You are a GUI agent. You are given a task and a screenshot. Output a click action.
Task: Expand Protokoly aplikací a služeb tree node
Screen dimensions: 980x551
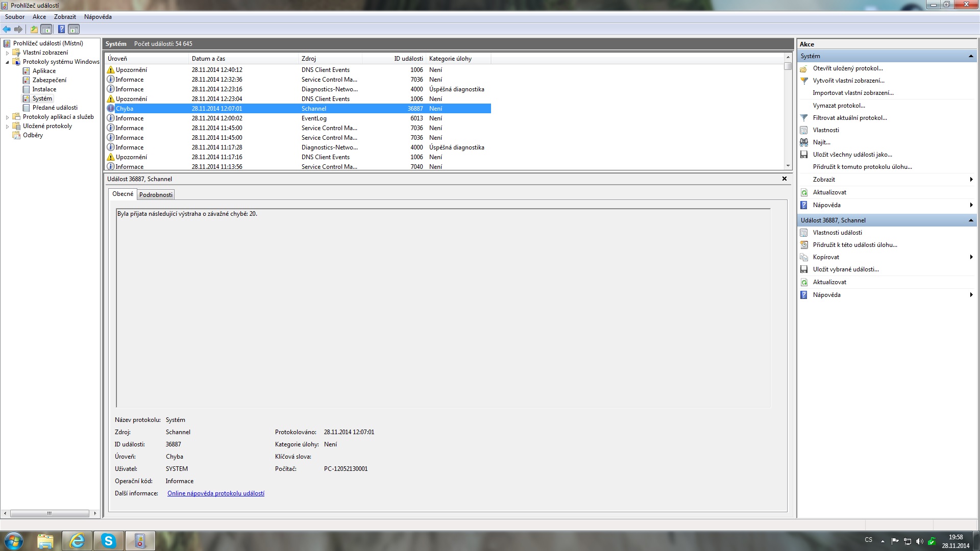(x=7, y=117)
